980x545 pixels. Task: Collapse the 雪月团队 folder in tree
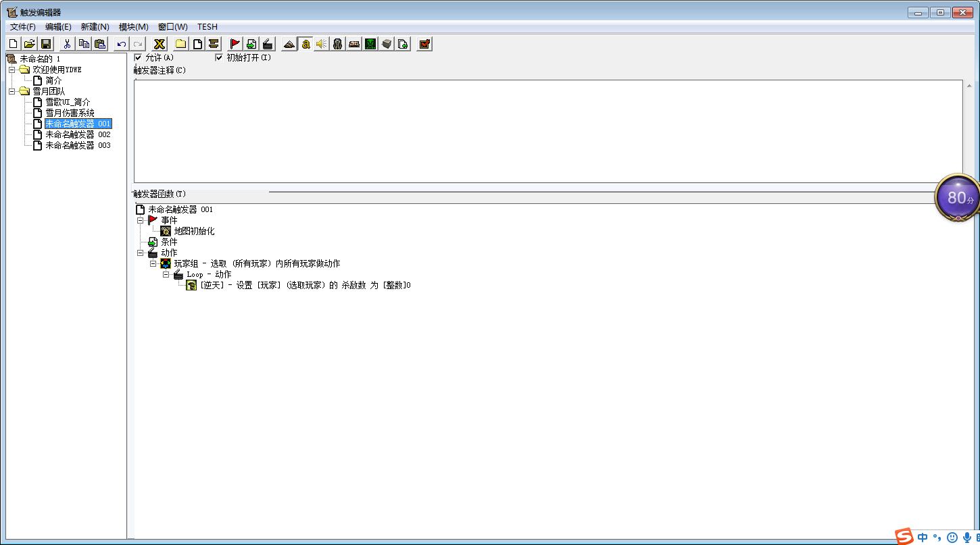[x=11, y=91]
